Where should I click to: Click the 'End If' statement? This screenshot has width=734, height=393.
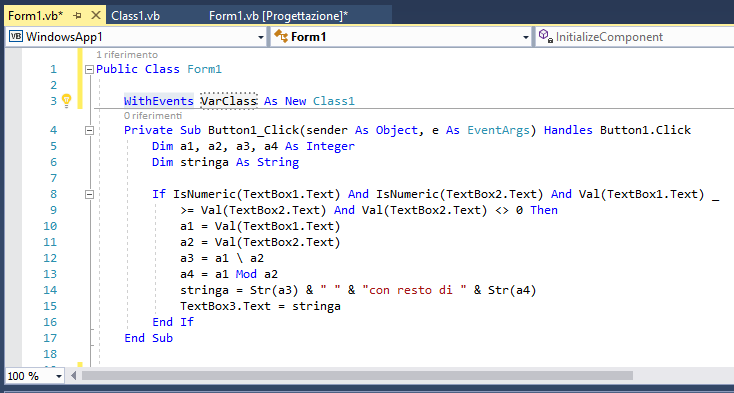tap(173, 322)
